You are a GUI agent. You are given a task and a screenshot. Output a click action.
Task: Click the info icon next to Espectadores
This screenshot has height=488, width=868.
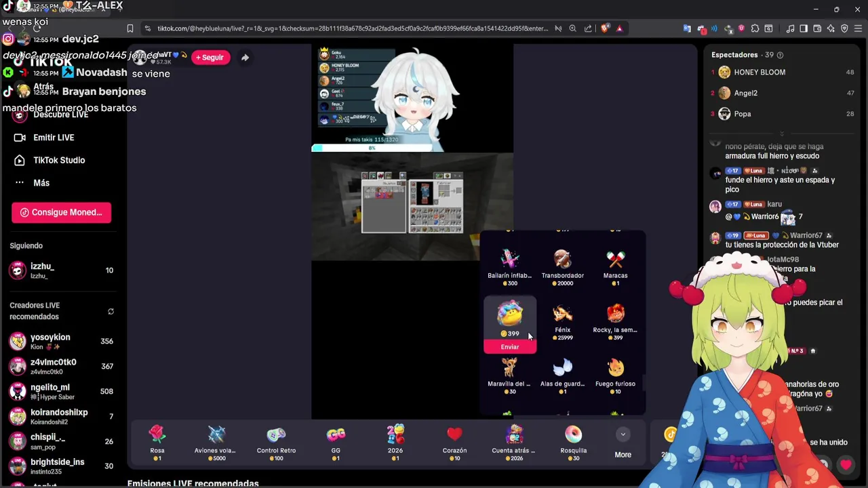click(x=780, y=55)
